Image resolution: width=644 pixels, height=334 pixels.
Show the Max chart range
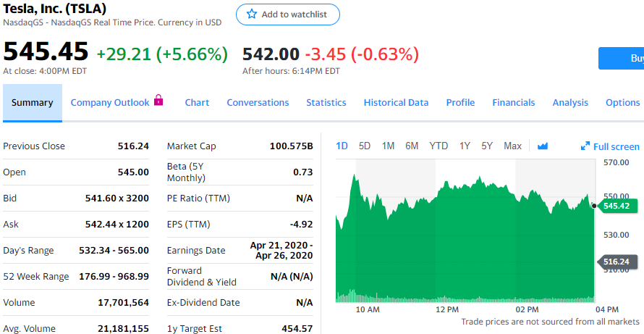[512, 146]
